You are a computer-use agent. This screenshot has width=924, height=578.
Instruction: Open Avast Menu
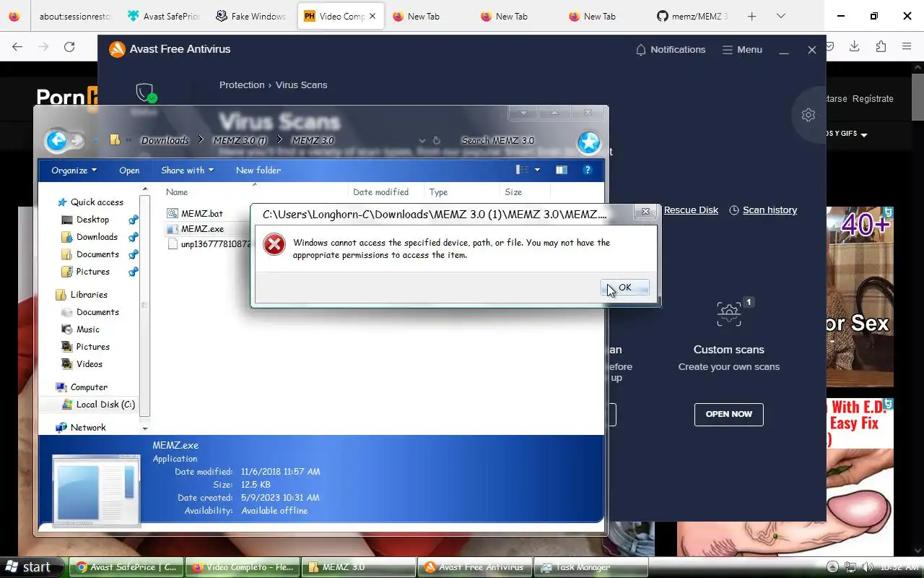742,50
